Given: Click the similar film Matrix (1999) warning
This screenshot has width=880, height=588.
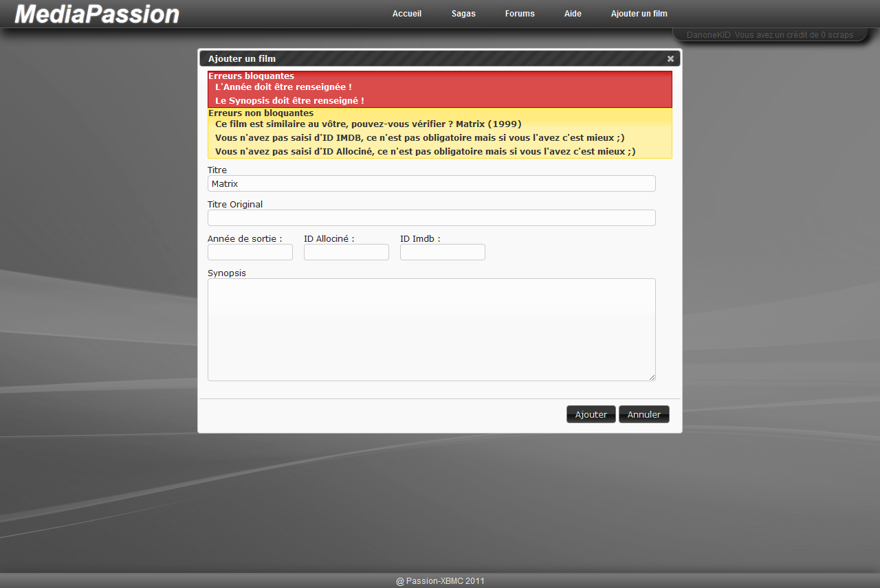Looking at the screenshot, I should click(x=368, y=124).
